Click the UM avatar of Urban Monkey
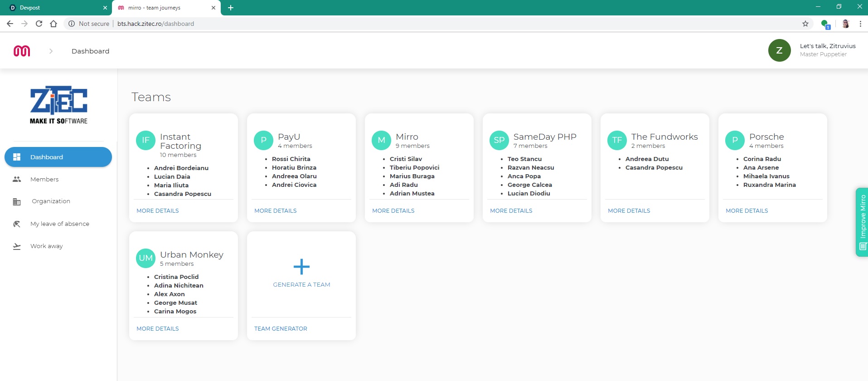 pyautogui.click(x=145, y=258)
